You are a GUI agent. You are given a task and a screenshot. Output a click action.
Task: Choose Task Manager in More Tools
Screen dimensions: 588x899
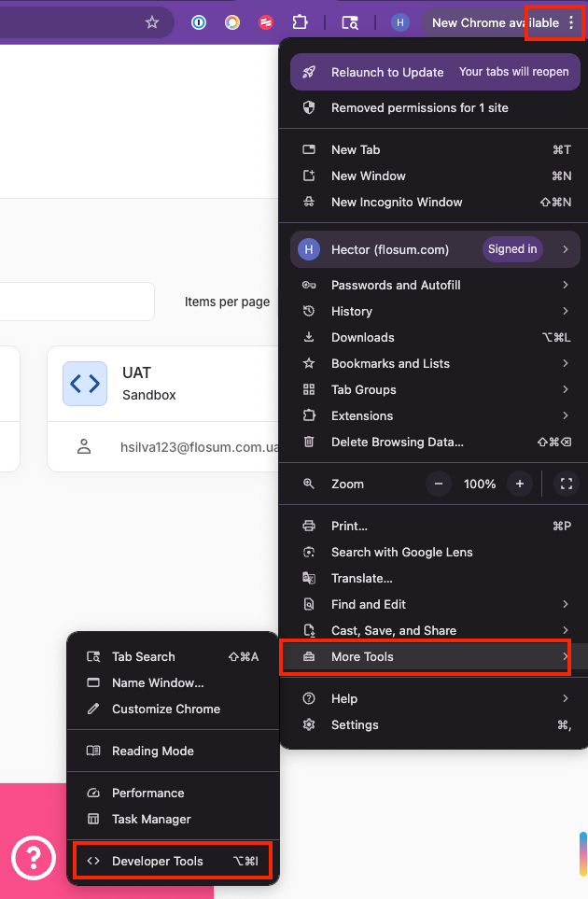tap(151, 819)
